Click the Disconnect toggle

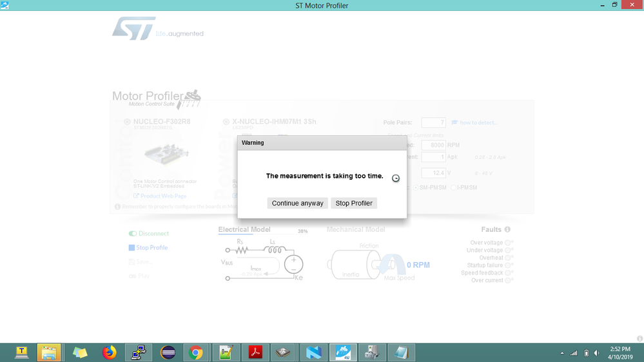pyautogui.click(x=149, y=234)
